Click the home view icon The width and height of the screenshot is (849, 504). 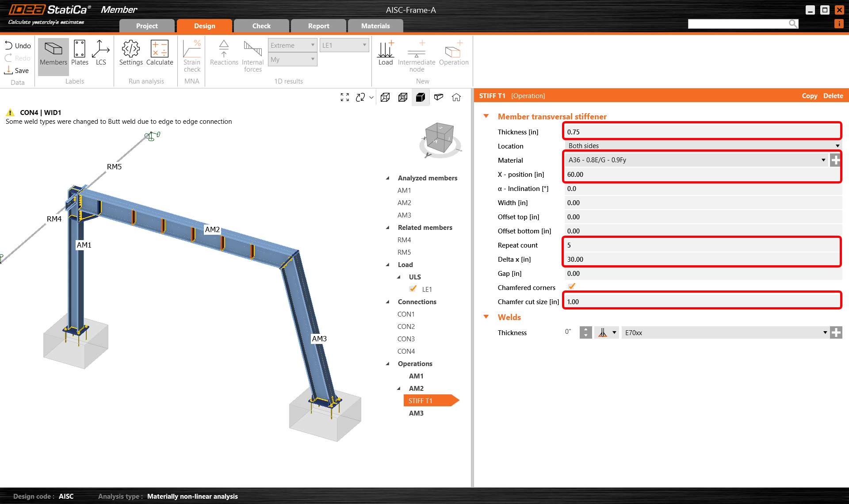pos(456,97)
